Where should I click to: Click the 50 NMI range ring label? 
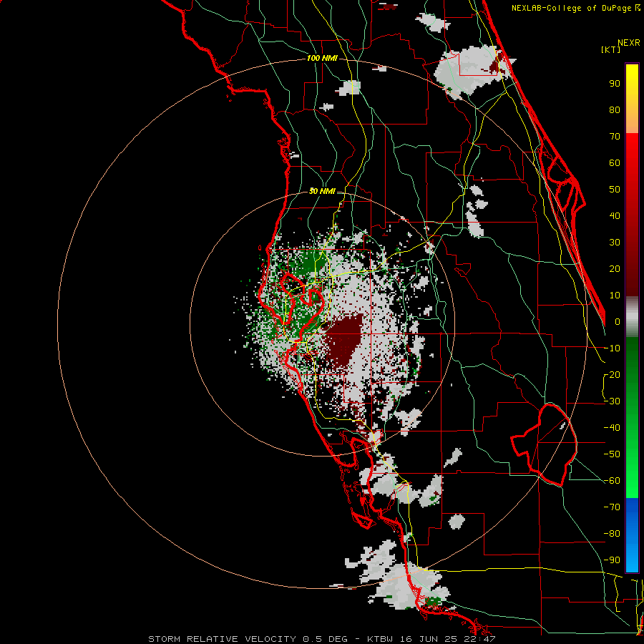click(322, 191)
